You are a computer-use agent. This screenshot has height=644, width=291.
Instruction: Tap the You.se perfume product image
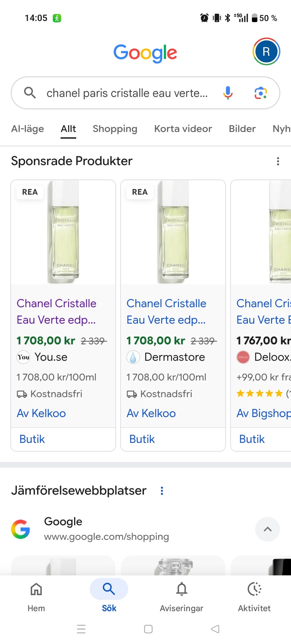coord(63,232)
